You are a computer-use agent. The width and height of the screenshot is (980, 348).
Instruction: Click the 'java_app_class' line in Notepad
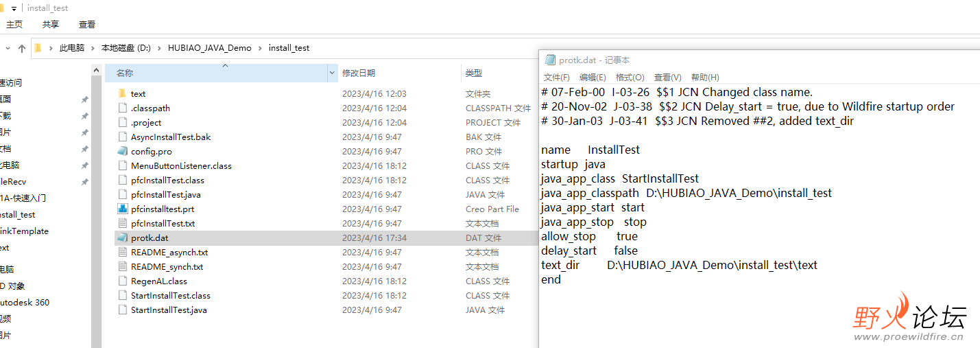coord(620,178)
